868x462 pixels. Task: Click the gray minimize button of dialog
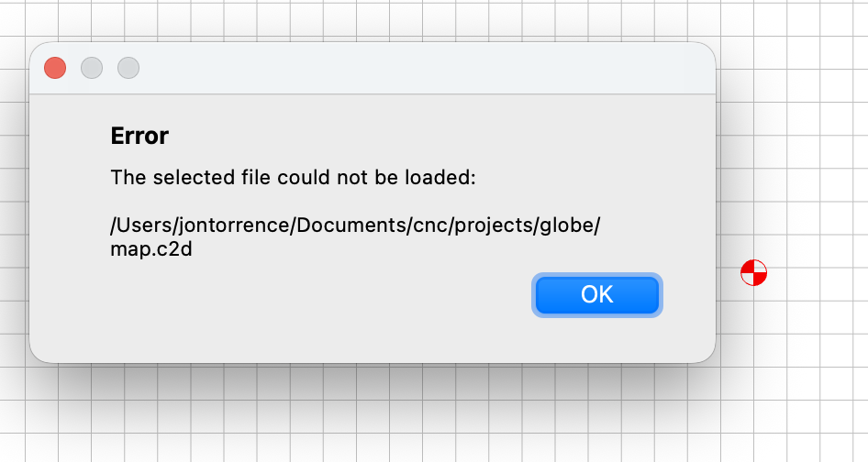[92, 68]
